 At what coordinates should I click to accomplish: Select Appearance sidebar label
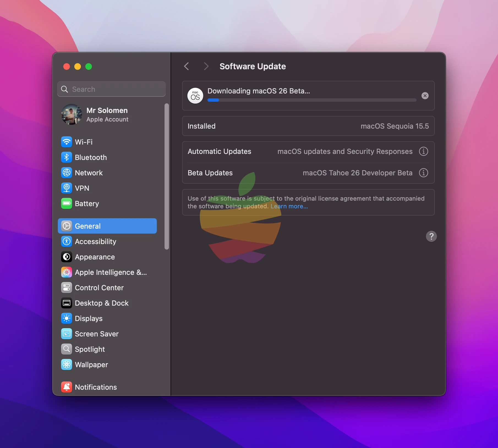95,257
